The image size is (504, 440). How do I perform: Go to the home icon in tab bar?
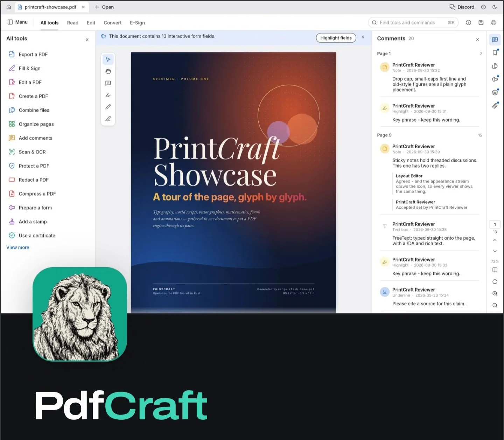(9, 7)
